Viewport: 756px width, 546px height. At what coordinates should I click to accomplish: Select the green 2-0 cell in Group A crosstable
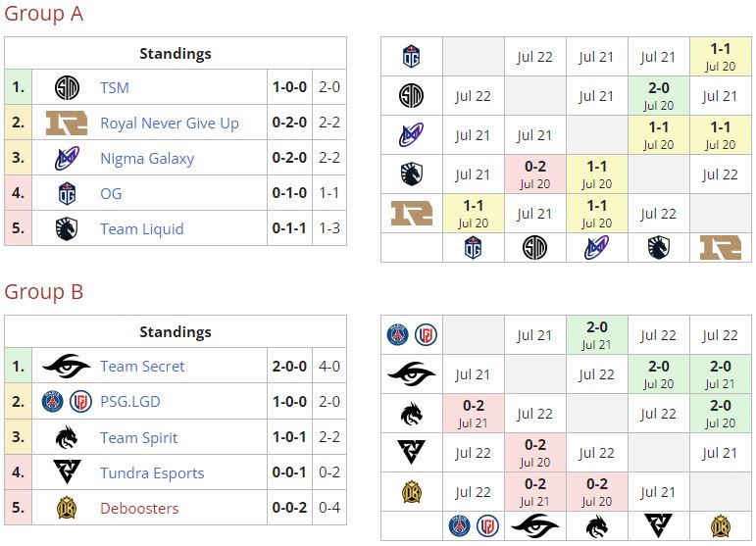(x=658, y=96)
